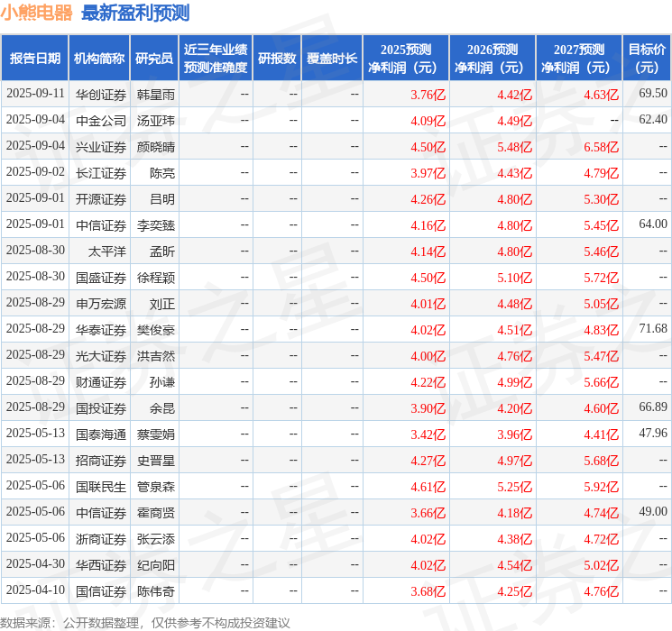The height and width of the screenshot is (631, 672).
Task: Click analyst name 霍商贤
Action: pyautogui.click(x=155, y=513)
